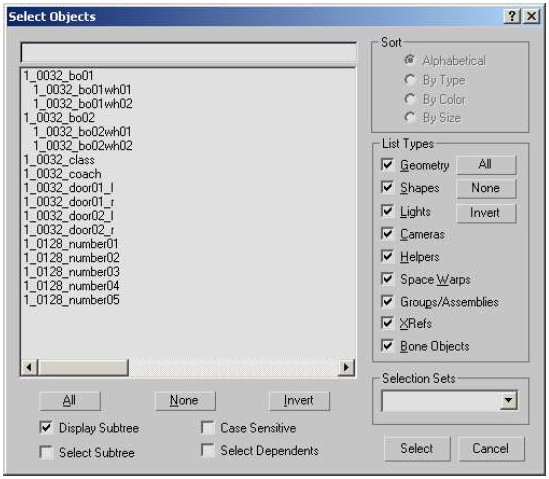Click the horizontal scrollbar thumb
The width and height of the screenshot is (549, 479).
83,367
